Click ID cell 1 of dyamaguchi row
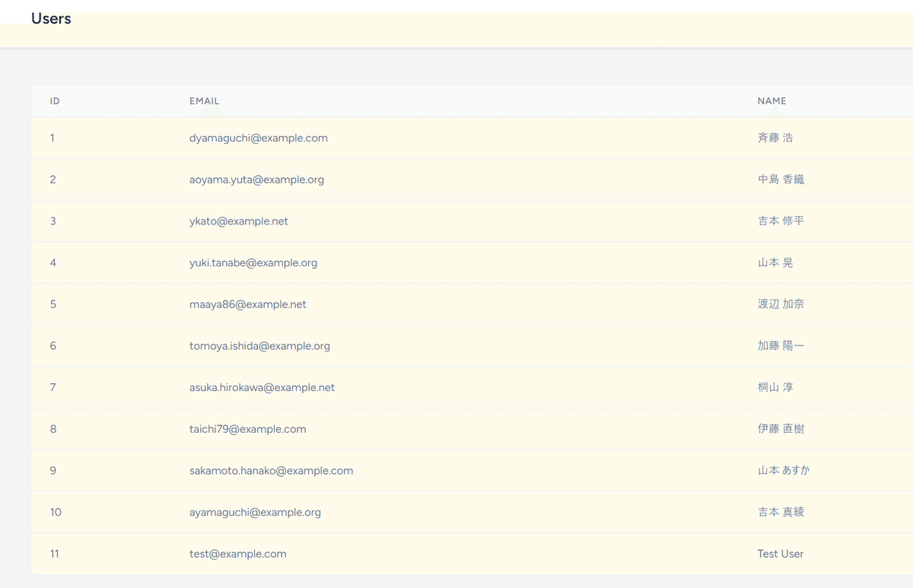Viewport: 913px width, 588px height. click(x=52, y=138)
